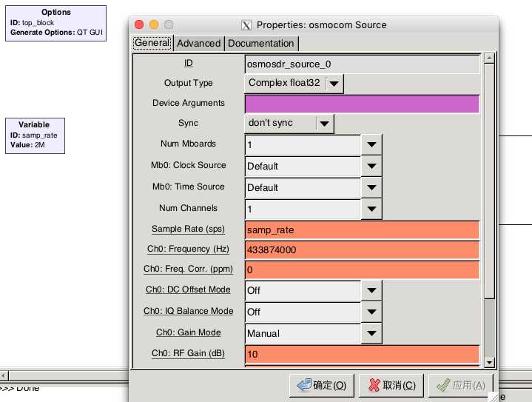532x402 pixels.
Task: Open the Output Type dropdown
Action: 294,83
